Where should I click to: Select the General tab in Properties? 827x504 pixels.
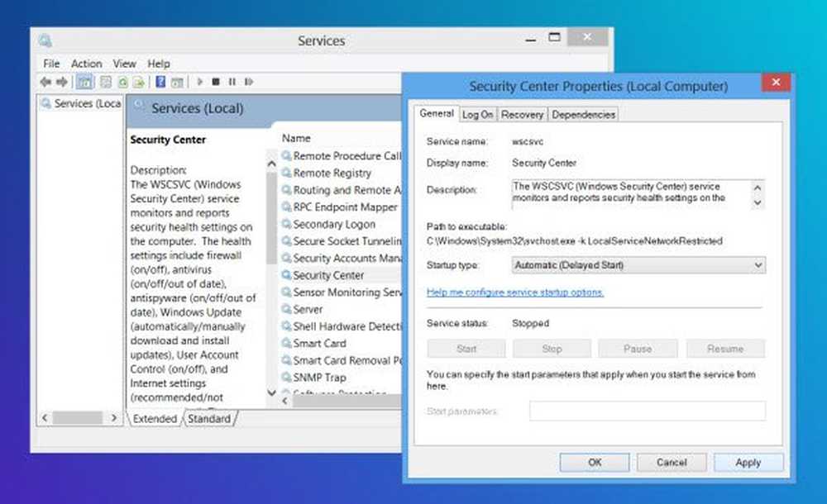tap(436, 113)
